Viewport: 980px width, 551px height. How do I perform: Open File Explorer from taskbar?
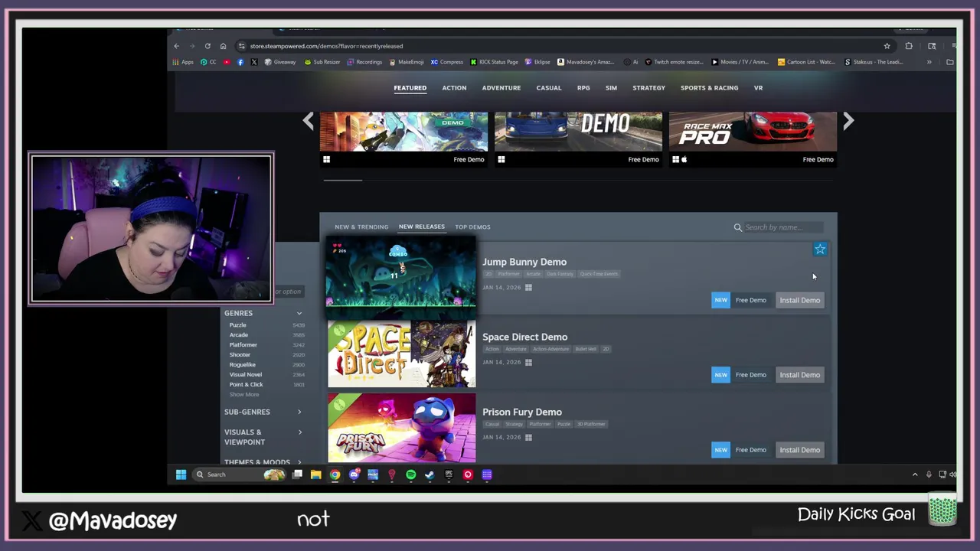click(315, 474)
